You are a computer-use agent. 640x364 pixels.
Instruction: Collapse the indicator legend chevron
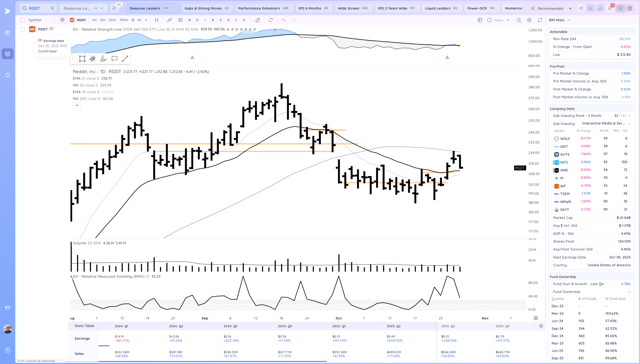coord(77,105)
